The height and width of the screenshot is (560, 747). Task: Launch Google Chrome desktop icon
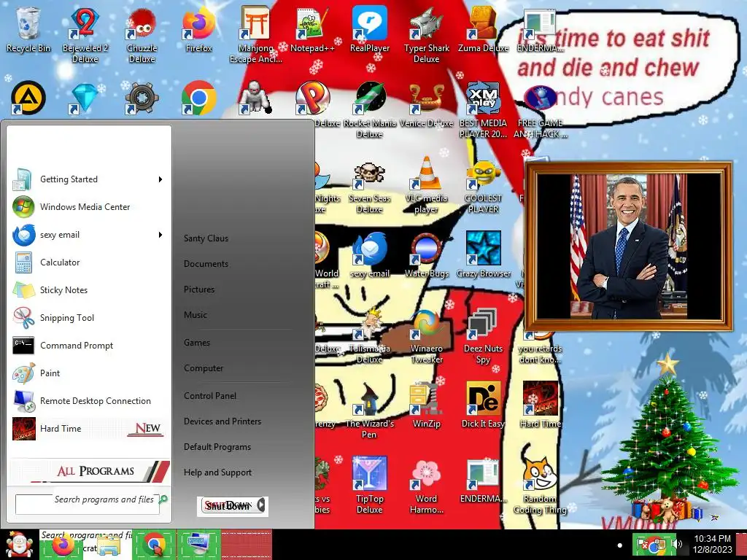click(198, 98)
